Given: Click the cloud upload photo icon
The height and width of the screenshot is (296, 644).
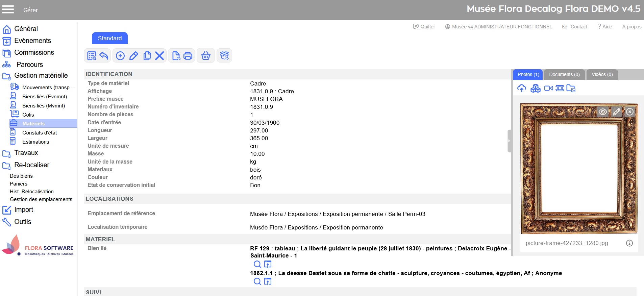Looking at the screenshot, I should pyautogui.click(x=522, y=89).
